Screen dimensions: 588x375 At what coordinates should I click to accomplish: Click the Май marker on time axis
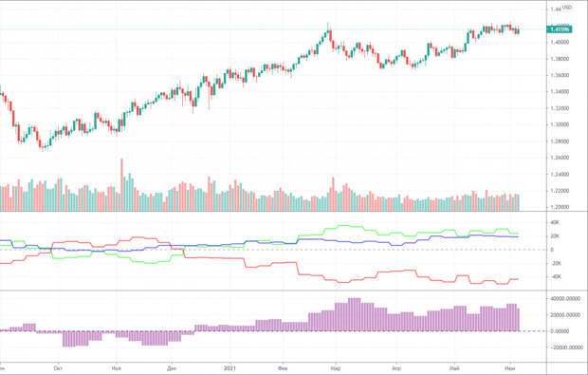tap(454, 368)
